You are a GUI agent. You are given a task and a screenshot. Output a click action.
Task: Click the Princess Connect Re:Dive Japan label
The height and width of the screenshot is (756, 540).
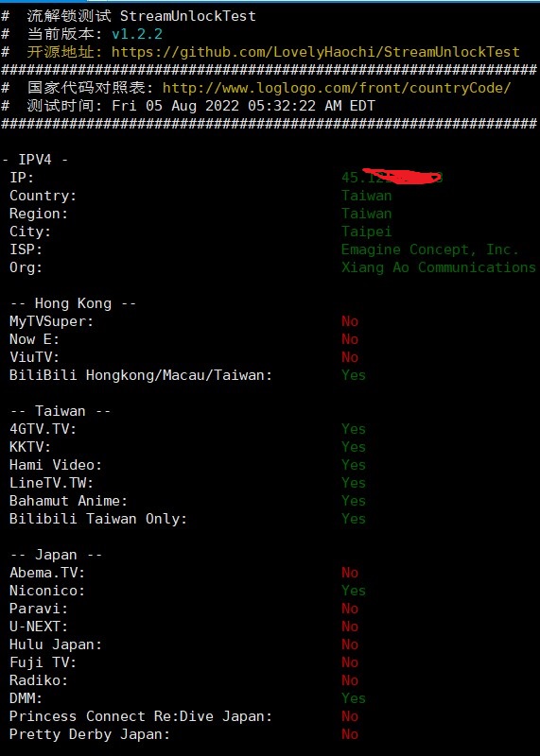141,716
